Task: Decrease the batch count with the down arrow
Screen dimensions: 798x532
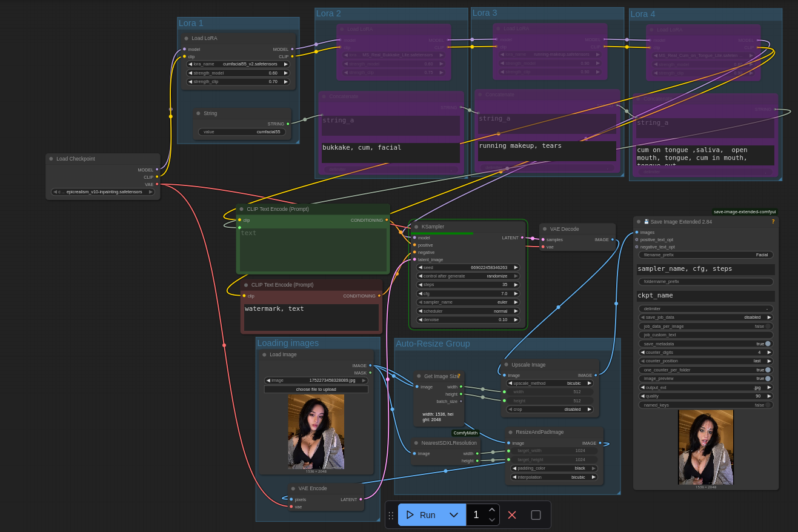Action: [492, 519]
